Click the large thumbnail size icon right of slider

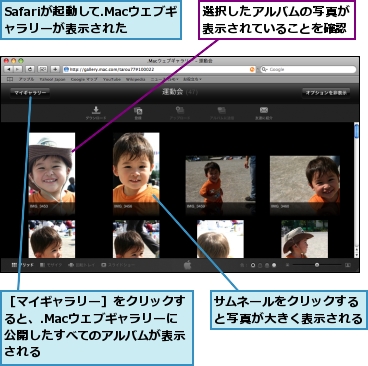coord(348,265)
